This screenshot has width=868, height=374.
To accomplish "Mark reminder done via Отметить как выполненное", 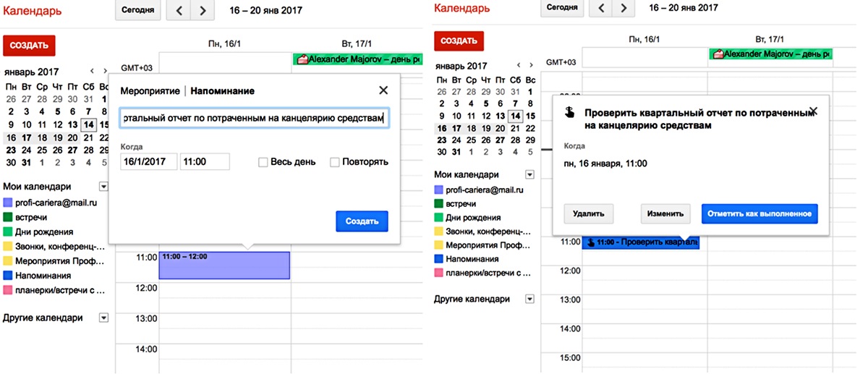I will coord(759,214).
